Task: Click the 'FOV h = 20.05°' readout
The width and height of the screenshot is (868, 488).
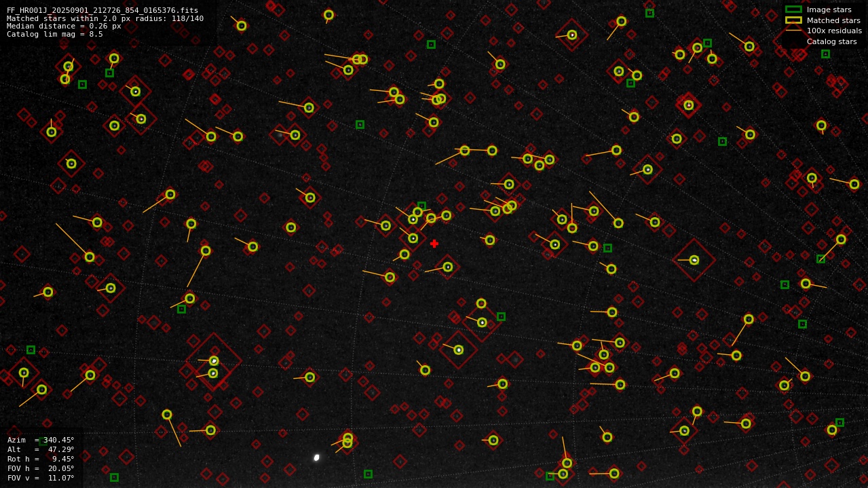Action: pos(41,468)
